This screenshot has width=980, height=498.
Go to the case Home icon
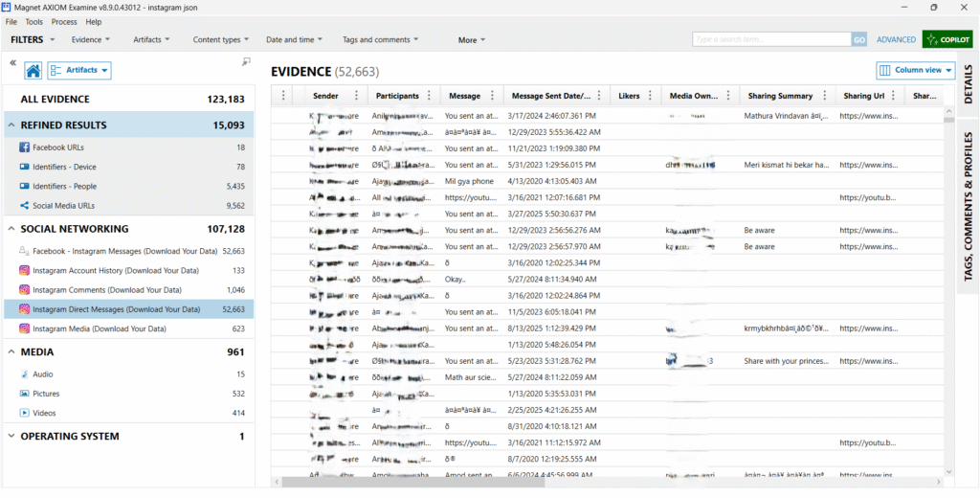pyautogui.click(x=33, y=71)
